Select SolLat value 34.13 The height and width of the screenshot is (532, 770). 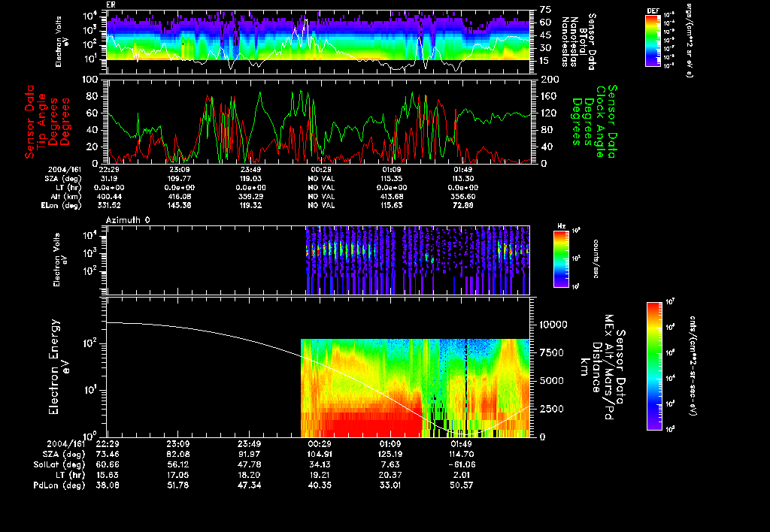point(319,464)
